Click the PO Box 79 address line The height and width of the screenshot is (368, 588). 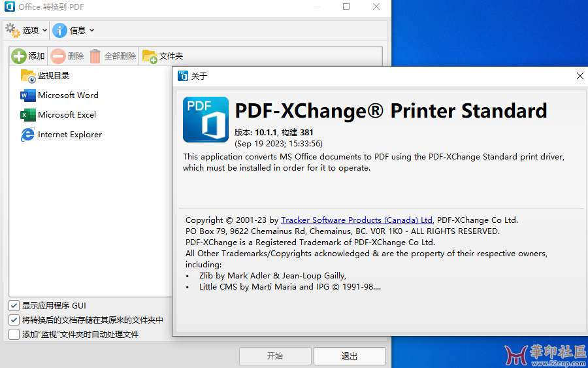(x=342, y=231)
